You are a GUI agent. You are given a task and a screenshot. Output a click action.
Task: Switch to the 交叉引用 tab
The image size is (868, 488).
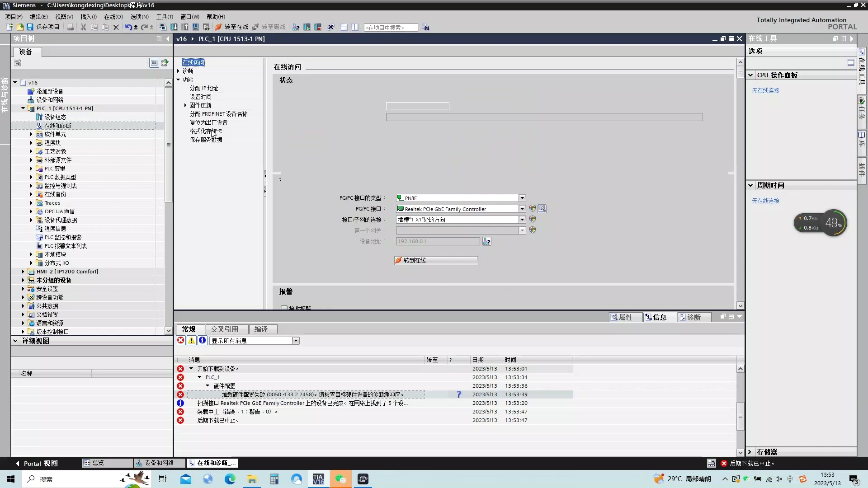point(224,329)
